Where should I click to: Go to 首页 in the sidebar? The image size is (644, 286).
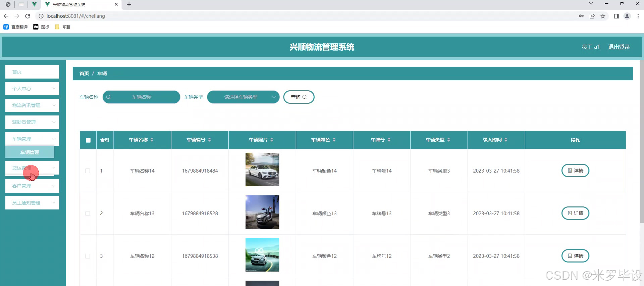coord(32,72)
